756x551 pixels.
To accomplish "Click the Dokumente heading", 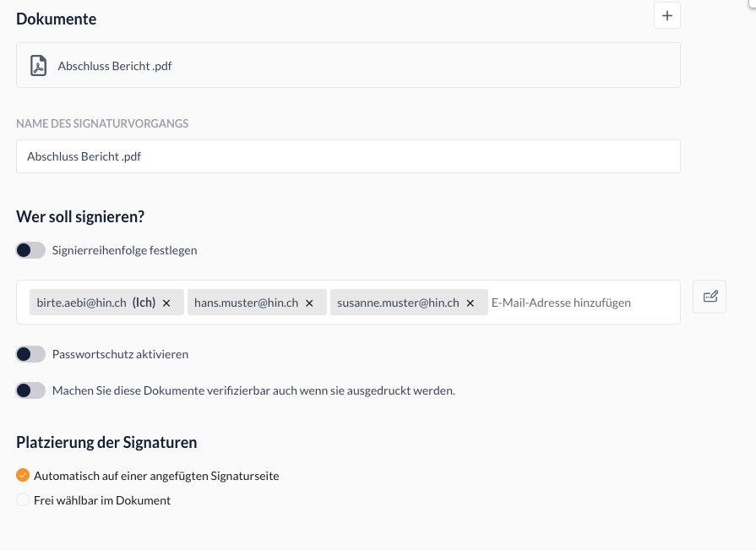I will tap(57, 19).
